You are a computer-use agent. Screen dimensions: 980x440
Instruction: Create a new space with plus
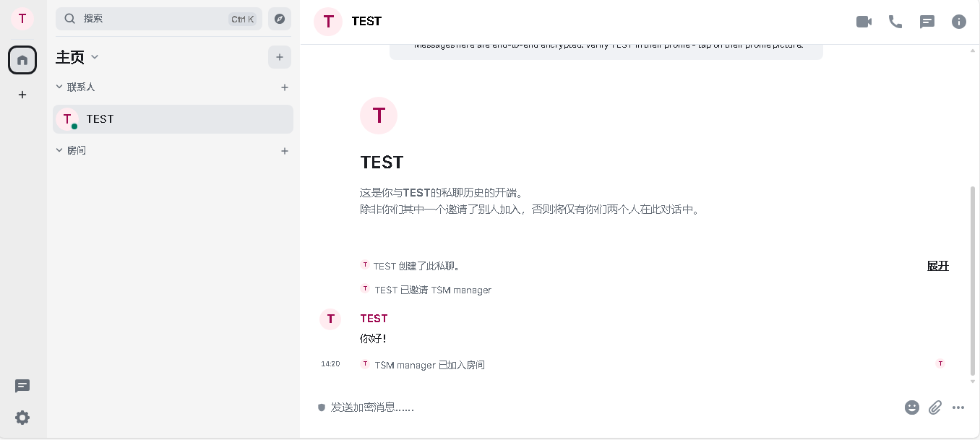click(22, 95)
